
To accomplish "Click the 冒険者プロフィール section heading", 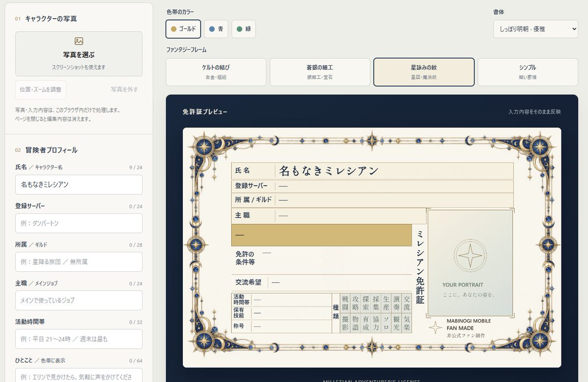I will coord(51,150).
